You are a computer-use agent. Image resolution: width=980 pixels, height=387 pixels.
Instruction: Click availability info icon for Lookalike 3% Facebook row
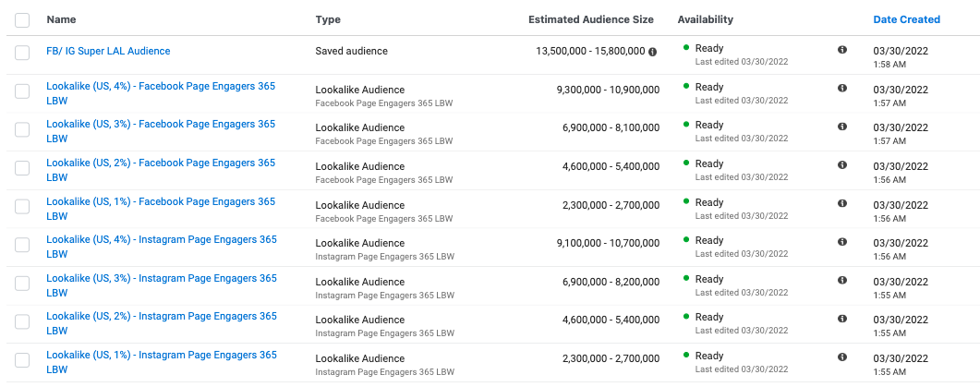(841, 127)
